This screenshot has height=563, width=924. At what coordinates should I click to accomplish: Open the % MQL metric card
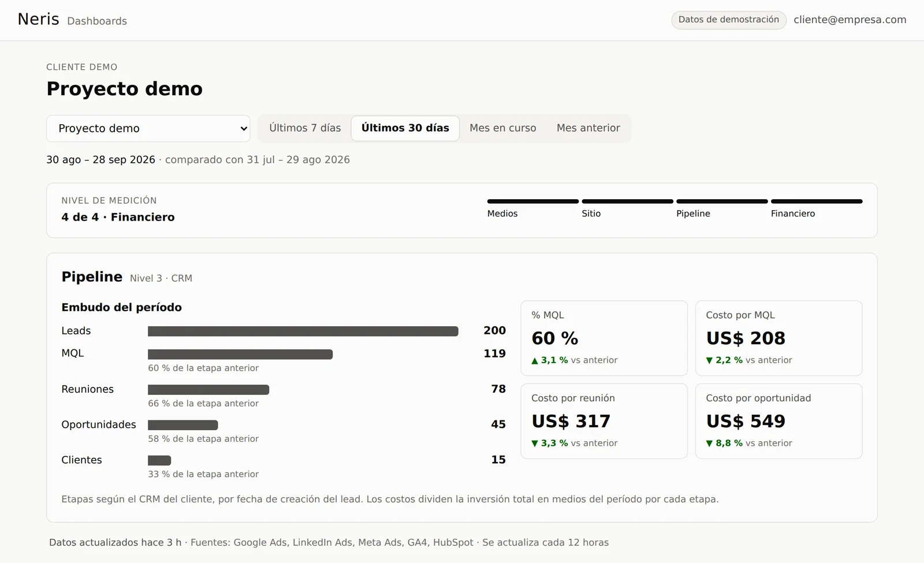tap(604, 338)
